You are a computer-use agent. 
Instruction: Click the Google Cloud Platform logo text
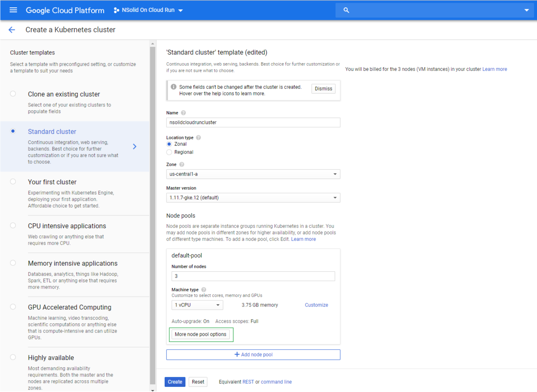(65, 10)
